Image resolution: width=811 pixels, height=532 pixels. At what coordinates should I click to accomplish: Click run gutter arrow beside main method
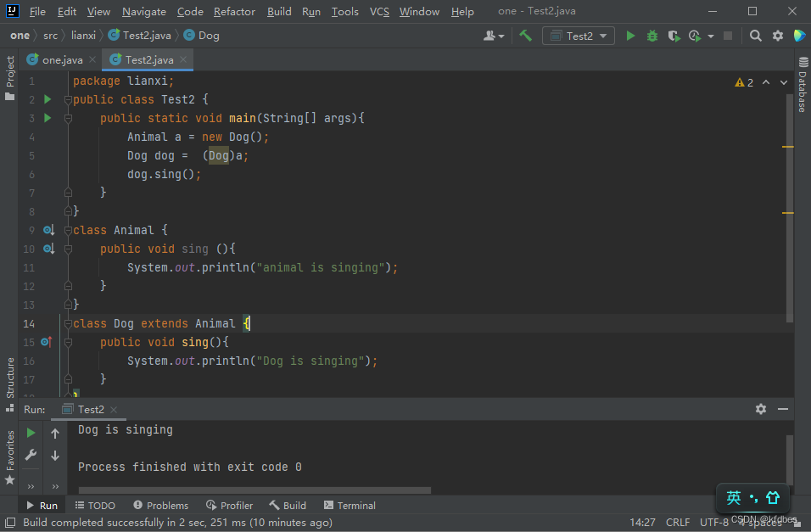click(x=48, y=118)
